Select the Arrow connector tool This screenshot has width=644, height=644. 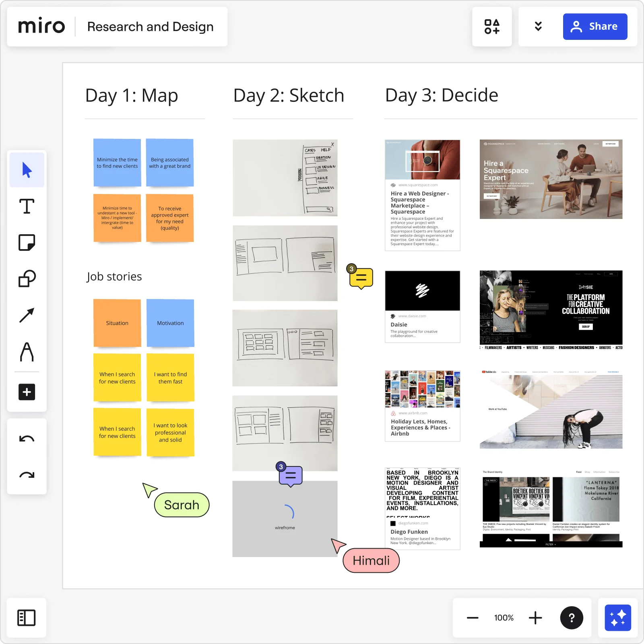tap(27, 315)
